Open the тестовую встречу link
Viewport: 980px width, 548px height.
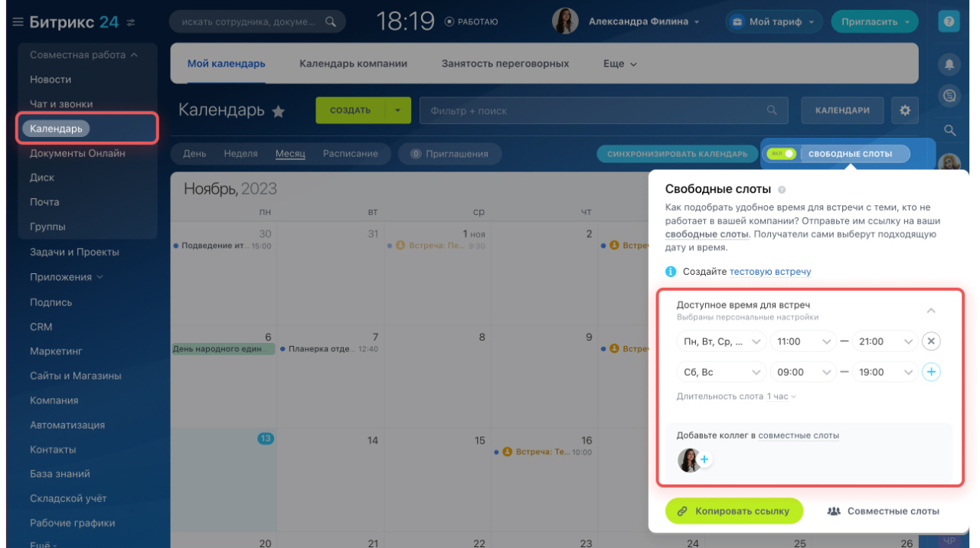(x=770, y=272)
